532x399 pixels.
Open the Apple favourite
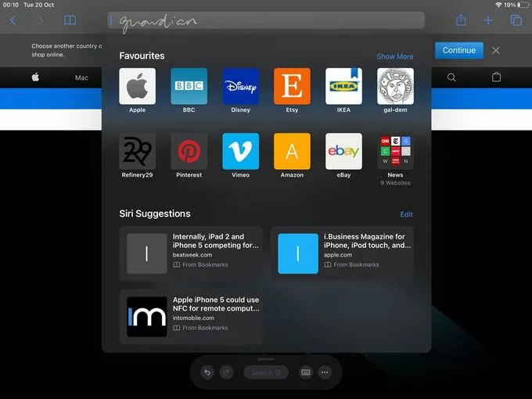click(x=138, y=86)
